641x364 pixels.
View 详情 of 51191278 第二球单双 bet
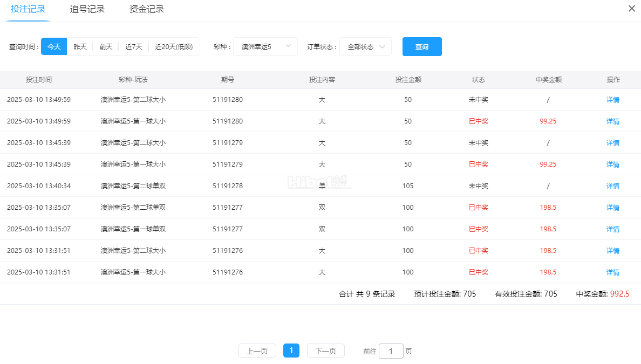(612, 186)
